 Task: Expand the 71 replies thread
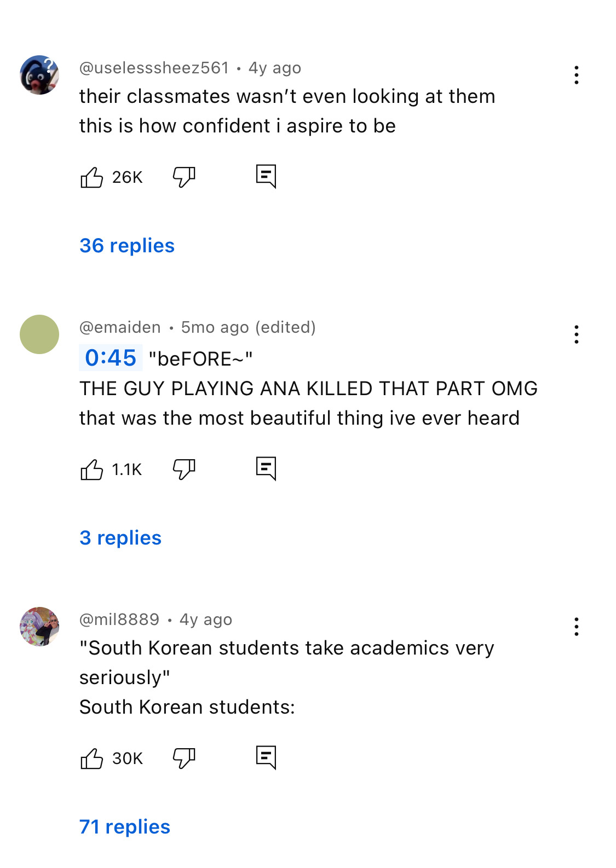(x=125, y=827)
